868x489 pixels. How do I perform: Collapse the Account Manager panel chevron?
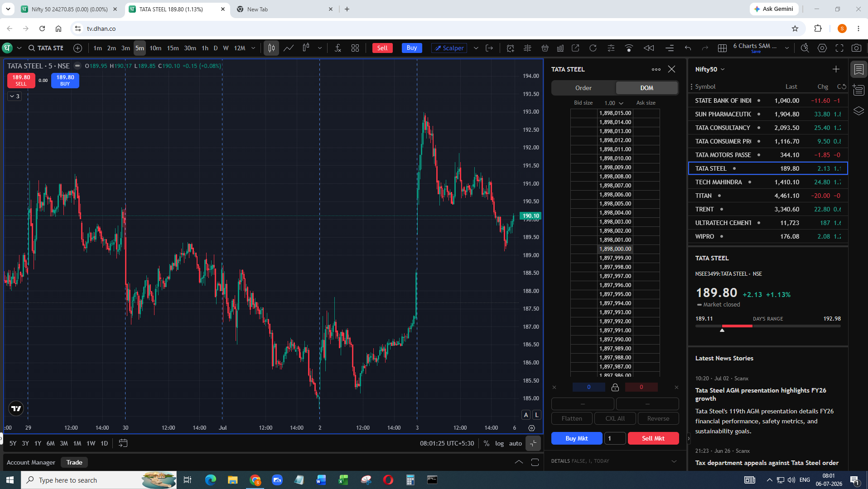(x=519, y=462)
